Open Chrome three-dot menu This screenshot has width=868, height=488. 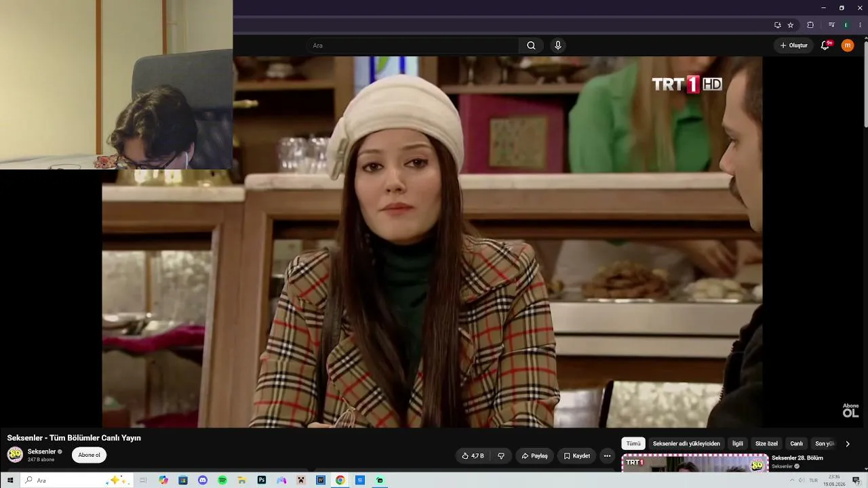pyautogui.click(x=860, y=25)
